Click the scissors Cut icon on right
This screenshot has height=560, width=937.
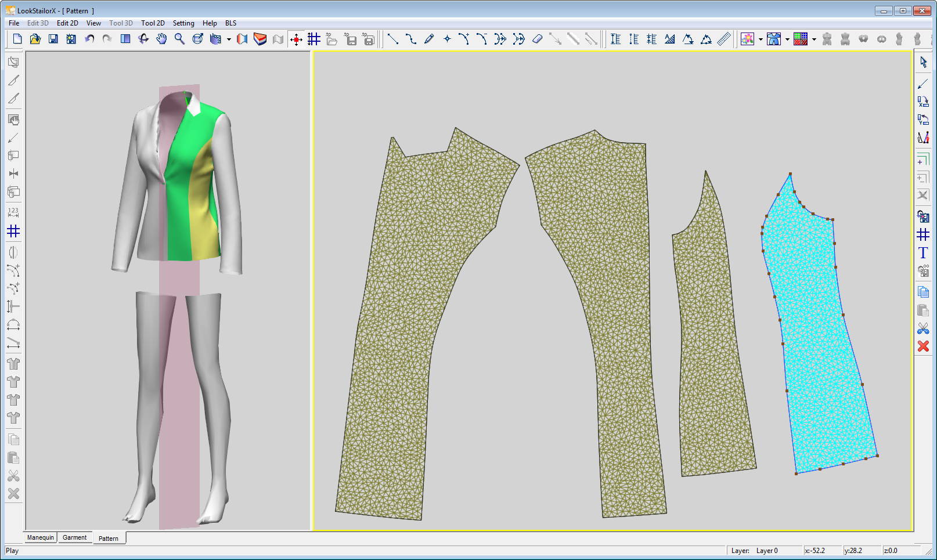922,329
